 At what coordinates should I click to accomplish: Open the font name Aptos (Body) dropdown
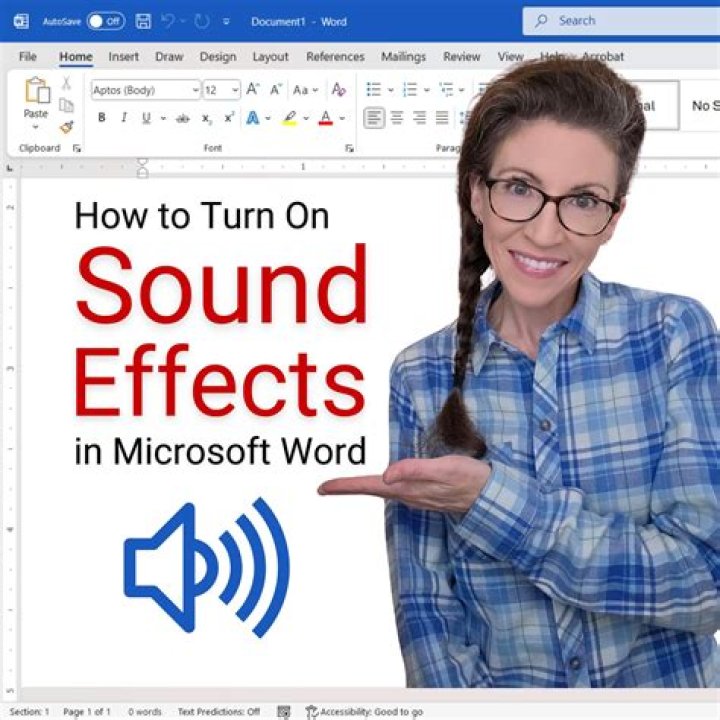tap(196, 90)
